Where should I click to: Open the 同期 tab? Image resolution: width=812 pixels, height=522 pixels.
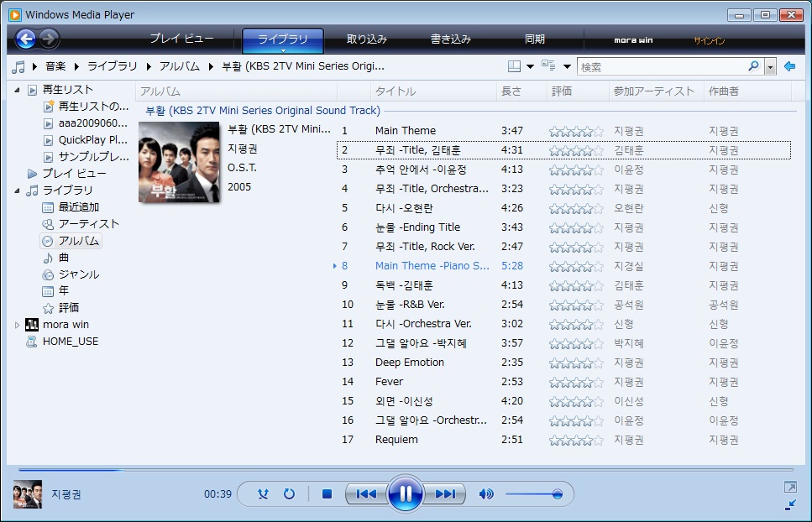click(x=534, y=39)
